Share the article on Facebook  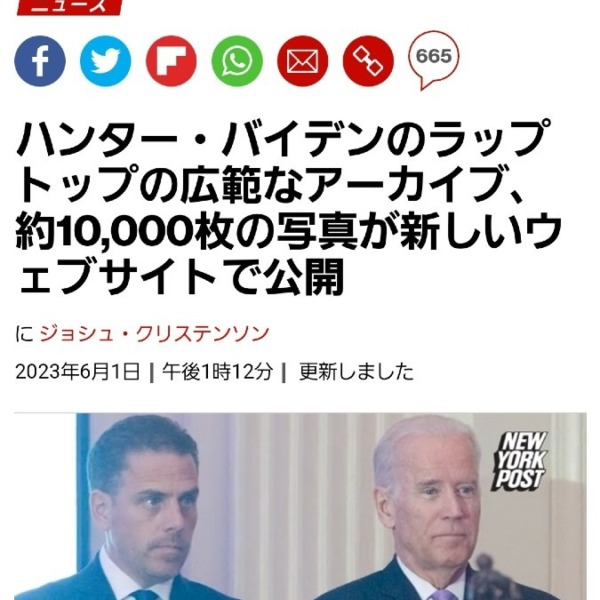click(40, 61)
